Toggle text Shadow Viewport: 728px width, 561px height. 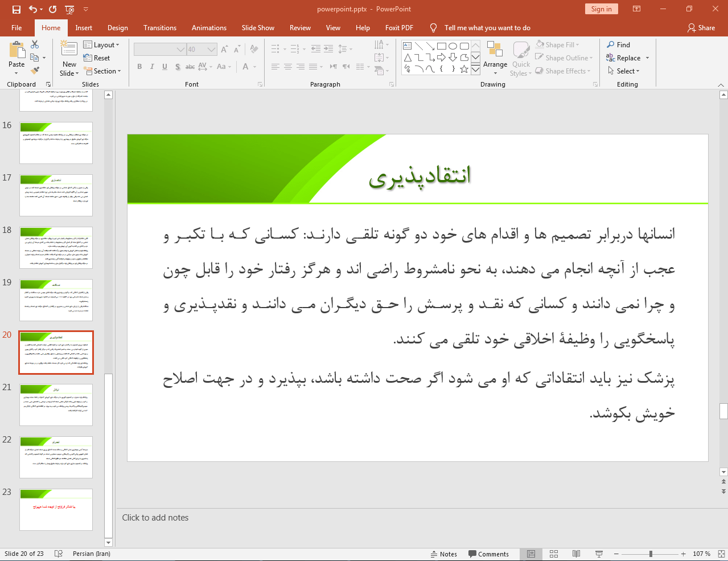coord(178,67)
